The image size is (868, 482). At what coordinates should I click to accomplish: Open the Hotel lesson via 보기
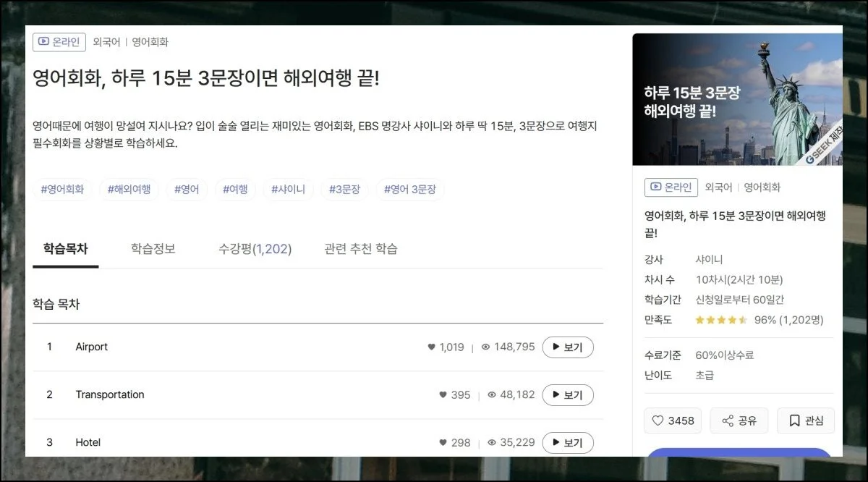[x=568, y=443]
